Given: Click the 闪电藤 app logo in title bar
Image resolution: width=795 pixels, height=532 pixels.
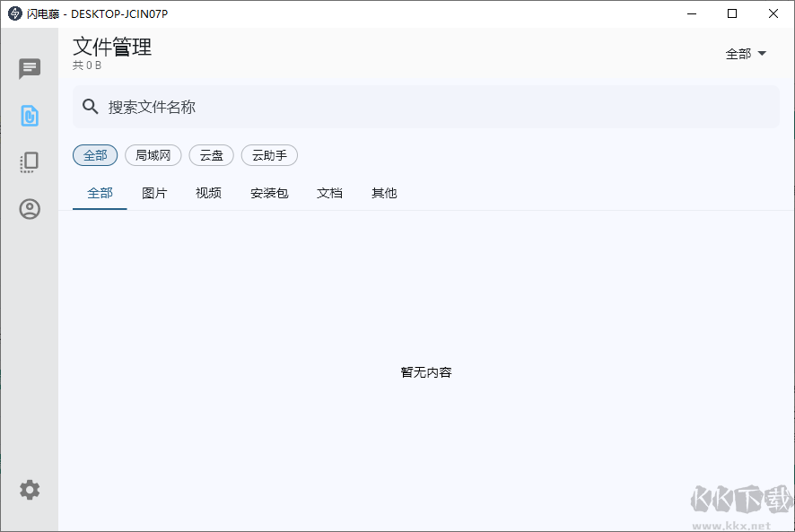Looking at the screenshot, I should point(14,13).
